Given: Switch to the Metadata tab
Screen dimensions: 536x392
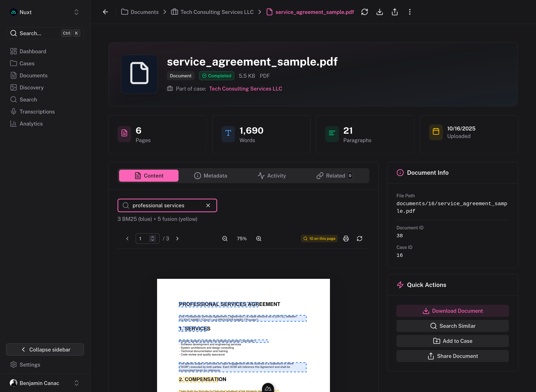Looking at the screenshot, I should point(211,176).
